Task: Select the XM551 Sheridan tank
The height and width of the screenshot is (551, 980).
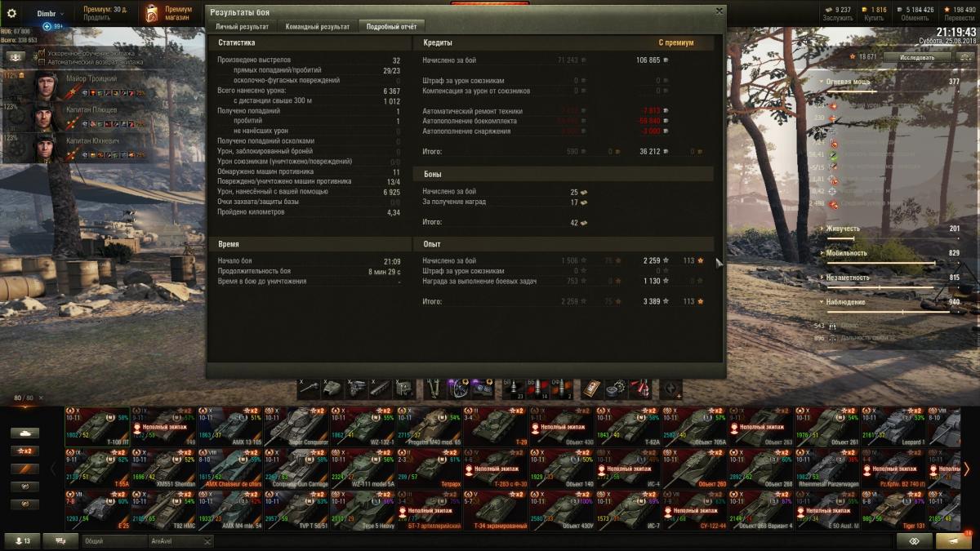Action: point(163,468)
